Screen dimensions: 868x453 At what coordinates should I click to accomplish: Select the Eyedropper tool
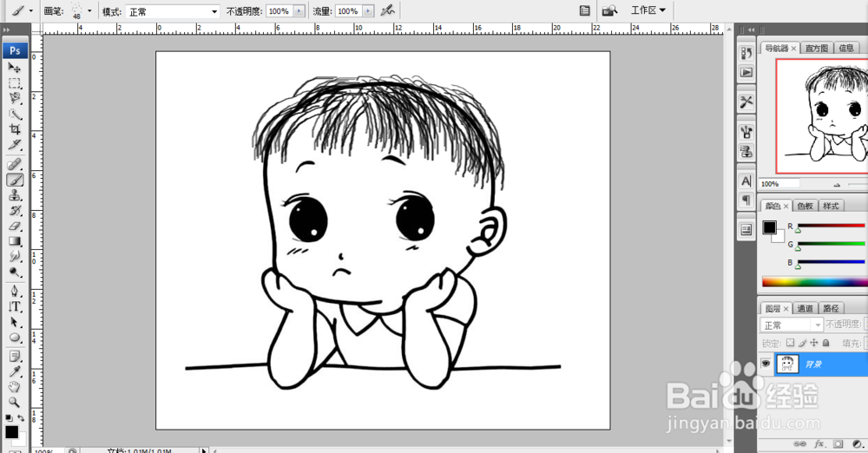point(15,371)
